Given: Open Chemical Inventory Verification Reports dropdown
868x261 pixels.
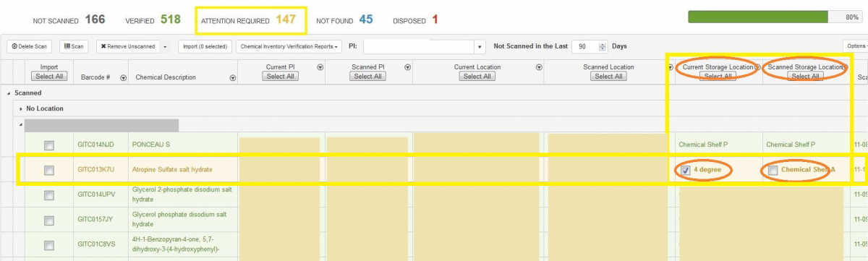Looking at the screenshot, I should (289, 46).
